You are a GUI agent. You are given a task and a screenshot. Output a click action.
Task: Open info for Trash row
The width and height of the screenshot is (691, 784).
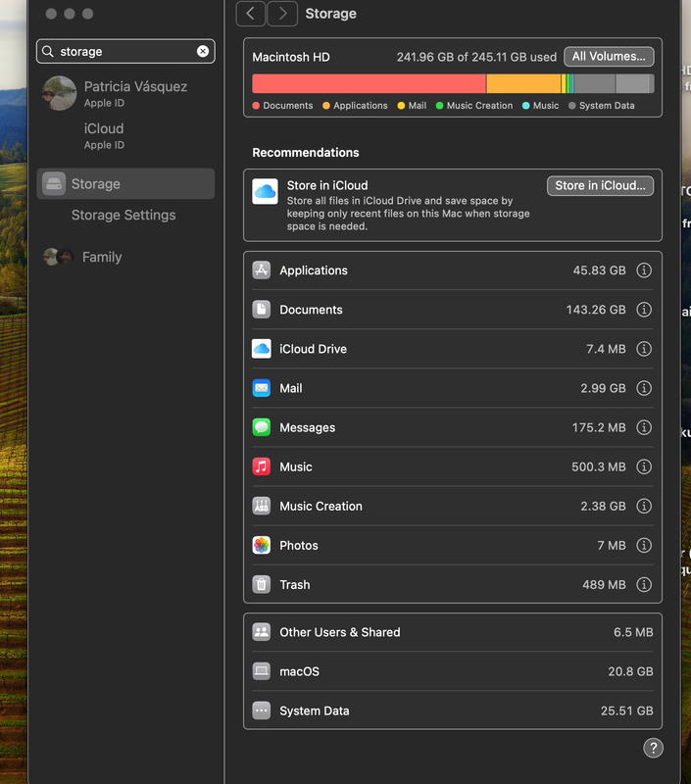point(644,584)
